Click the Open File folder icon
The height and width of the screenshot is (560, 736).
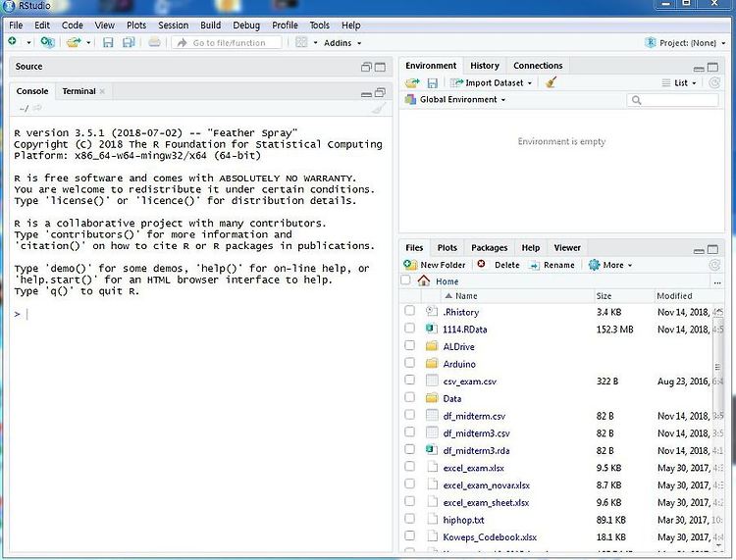tap(74, 43)
